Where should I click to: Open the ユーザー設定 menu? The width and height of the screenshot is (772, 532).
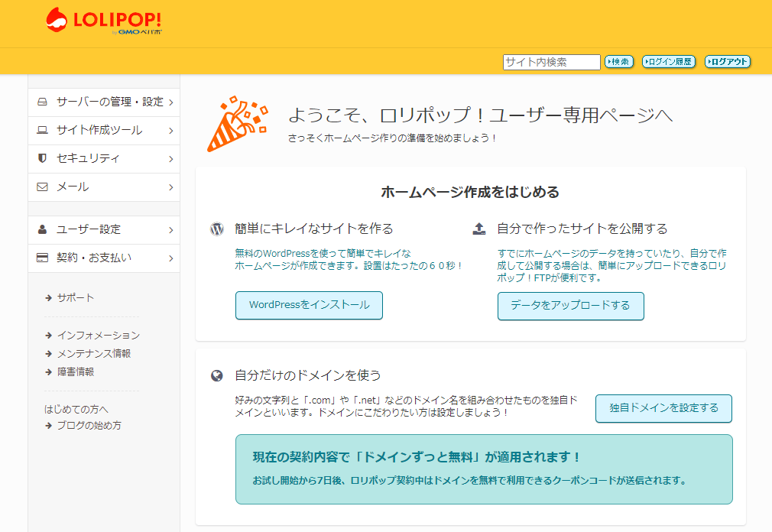click(x=104, y=230)
